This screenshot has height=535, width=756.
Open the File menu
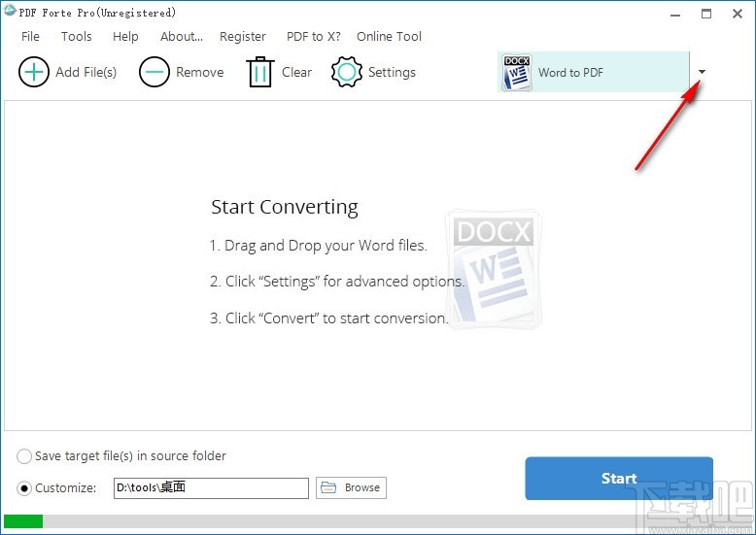(x=30, y=36)
